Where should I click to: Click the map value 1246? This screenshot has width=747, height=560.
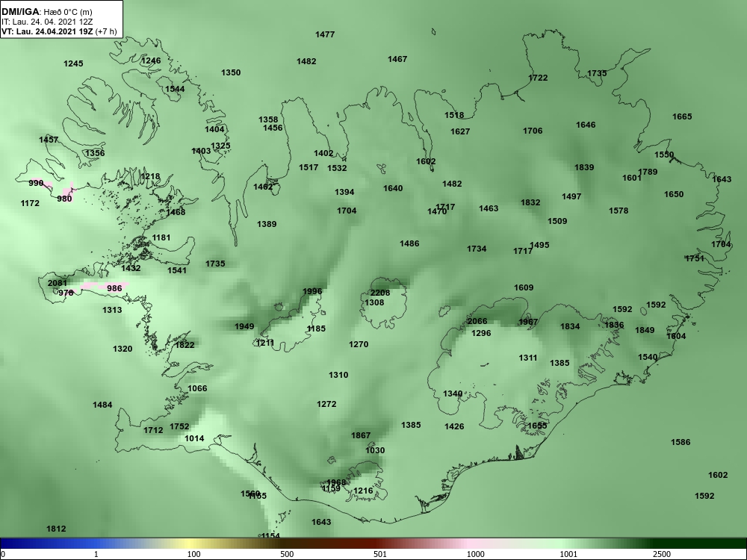pyautogui.click(x=151, y=60)
